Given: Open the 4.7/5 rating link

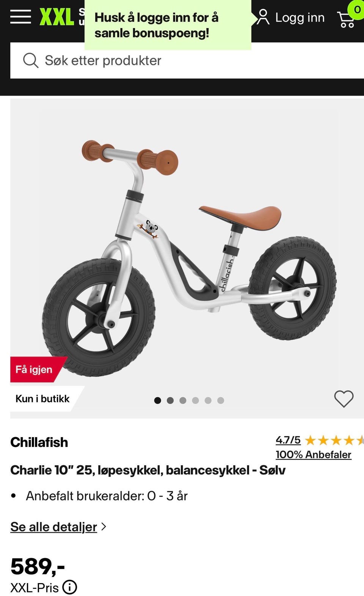Looking at the screenshot, I should coord(288,440).
